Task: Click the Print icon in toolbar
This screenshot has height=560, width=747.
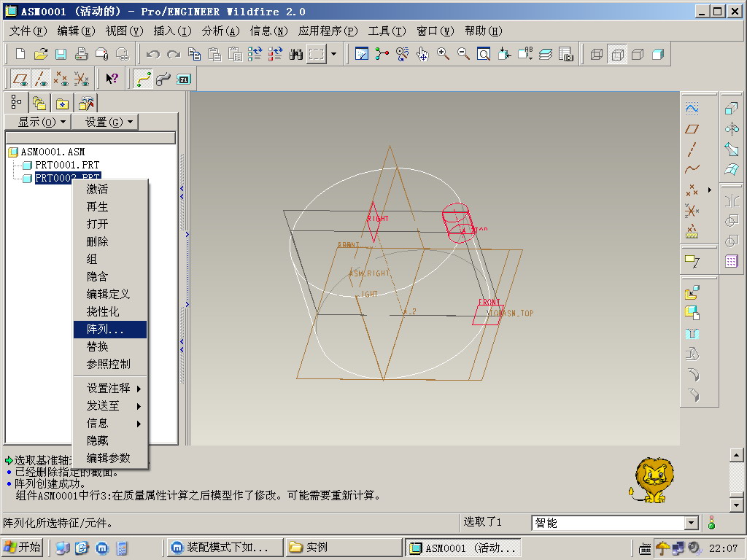Action: tap(82, 54)
